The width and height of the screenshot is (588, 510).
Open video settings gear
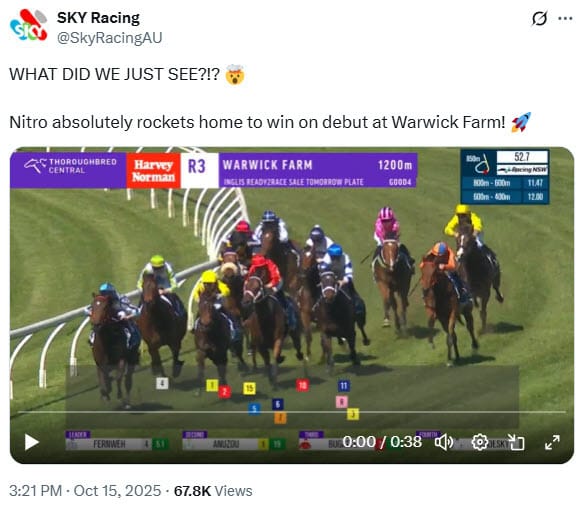(480, 442)
